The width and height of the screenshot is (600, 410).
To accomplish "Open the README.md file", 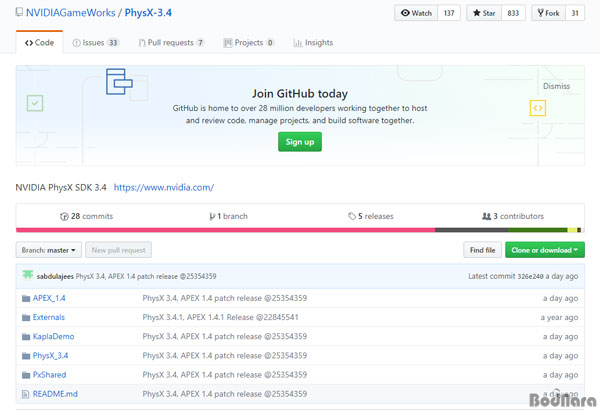I will (x=55, y=394).
